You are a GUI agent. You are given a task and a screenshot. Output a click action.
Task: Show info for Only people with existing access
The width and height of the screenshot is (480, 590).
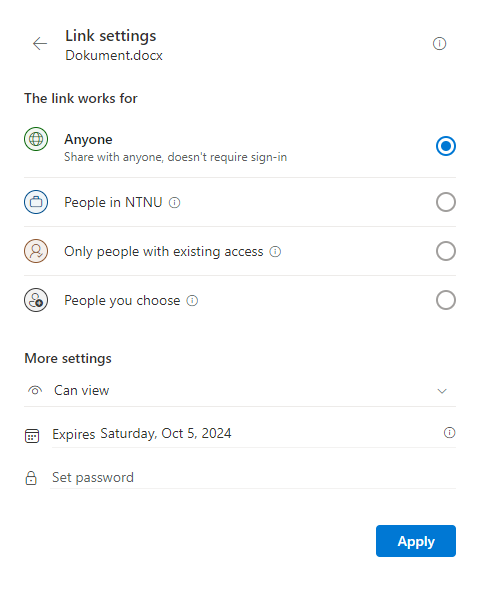point(275,251)
